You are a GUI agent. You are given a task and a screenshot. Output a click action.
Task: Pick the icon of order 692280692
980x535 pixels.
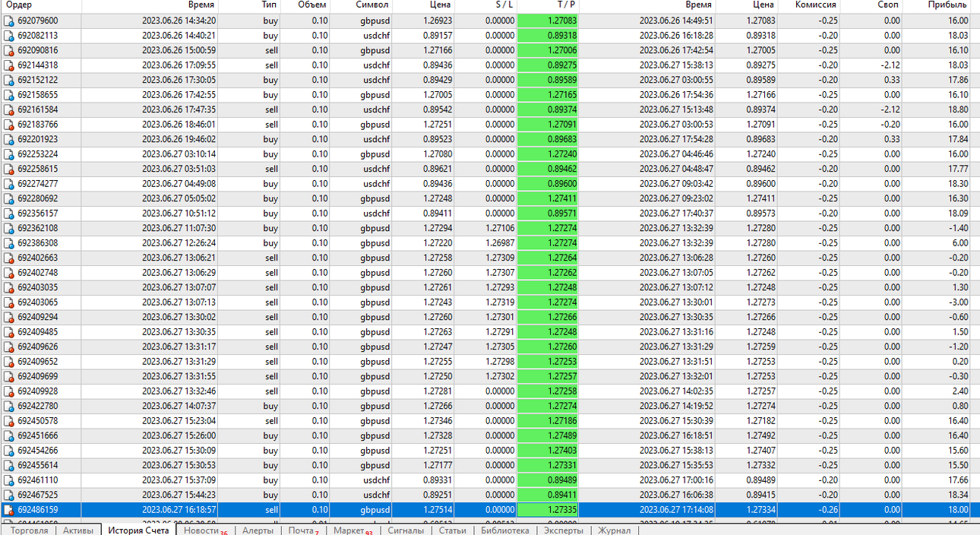click(9, 199)
